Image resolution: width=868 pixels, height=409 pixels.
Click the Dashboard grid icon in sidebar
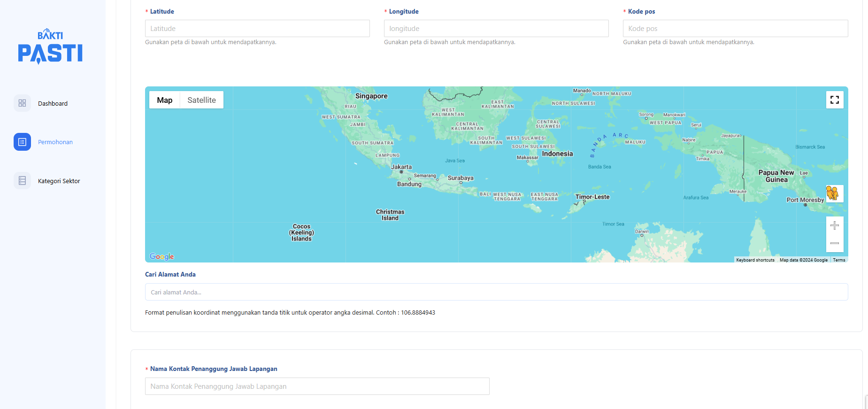pyautogui.click(x=22, y=103)
